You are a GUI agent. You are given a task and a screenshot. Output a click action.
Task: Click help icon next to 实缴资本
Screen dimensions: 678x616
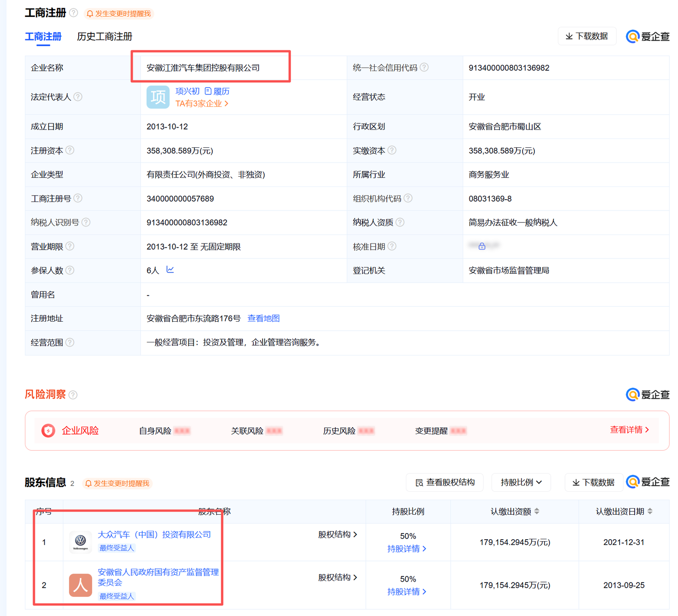pos(392,150)
